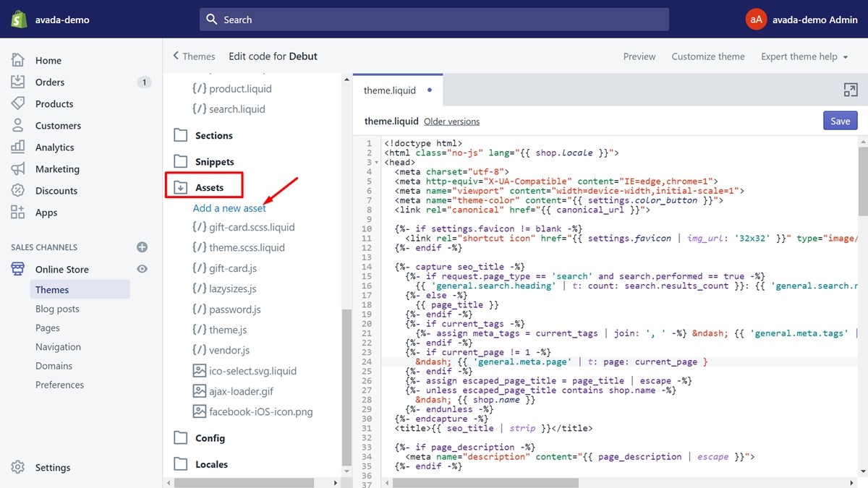
Task: Click the vendor.js code file icon
Action: (x=199, y=350)
